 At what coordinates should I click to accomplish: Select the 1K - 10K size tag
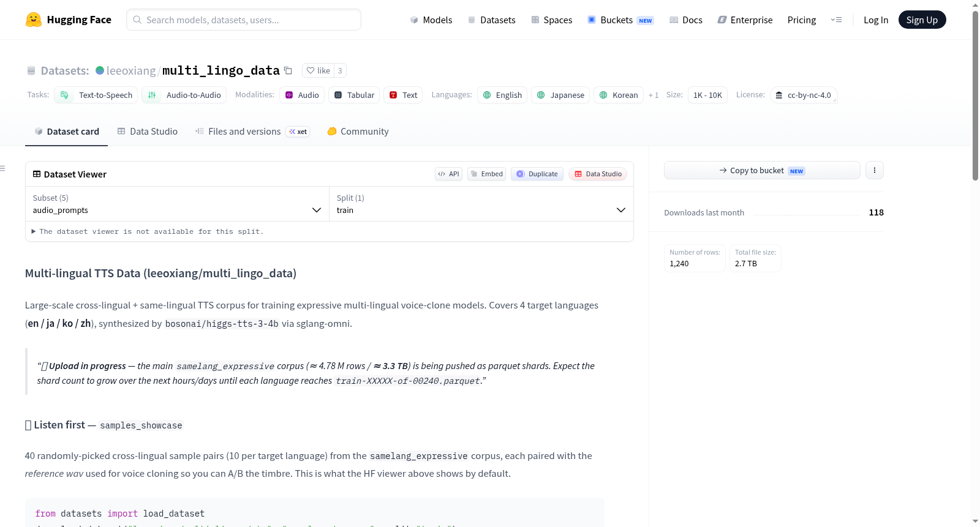coord(707,95)
